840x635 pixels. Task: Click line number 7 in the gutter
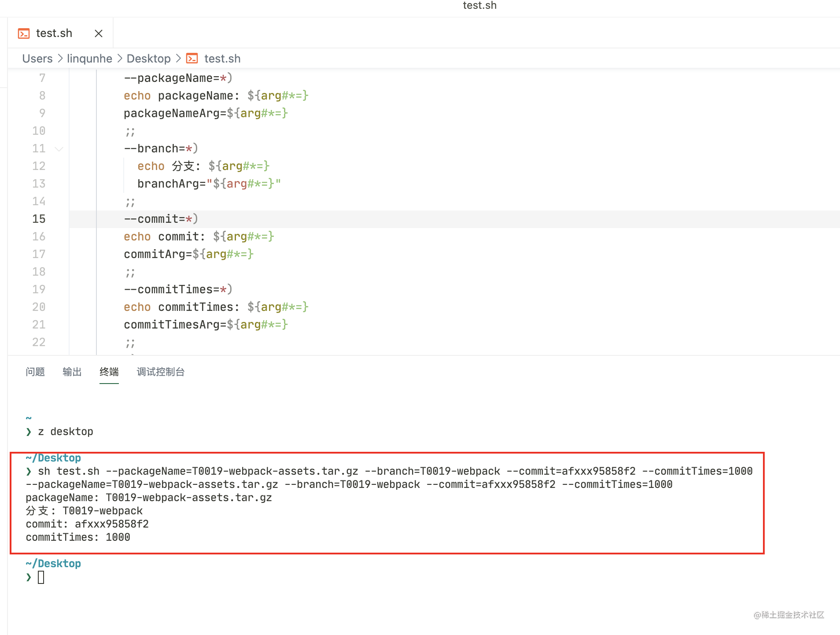click(x=42, y=78)
